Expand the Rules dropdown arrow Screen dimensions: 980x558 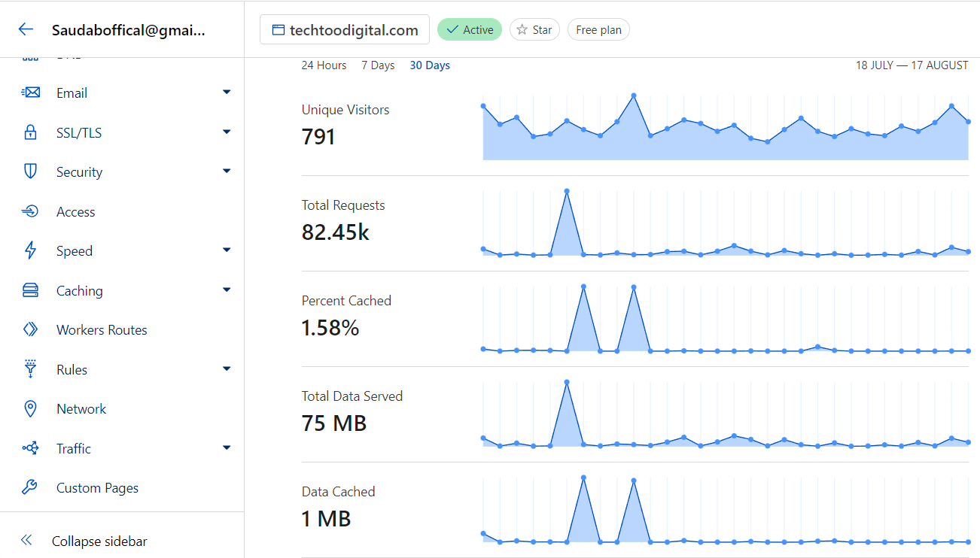coord(227,369)
